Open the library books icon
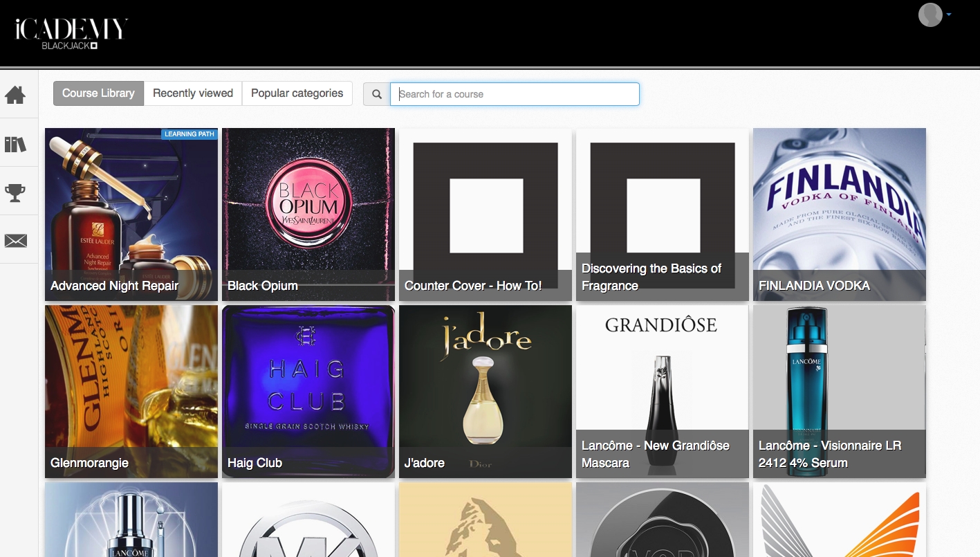The height and width of the screenshot is (557, 980). (x=15, y=144)
